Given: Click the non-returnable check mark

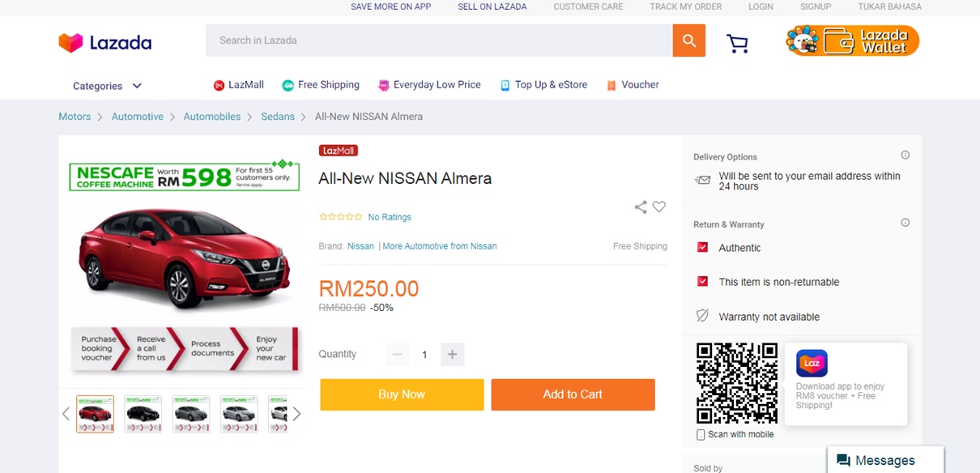Looking at the screenshot, I should click(x=702, y=281).
